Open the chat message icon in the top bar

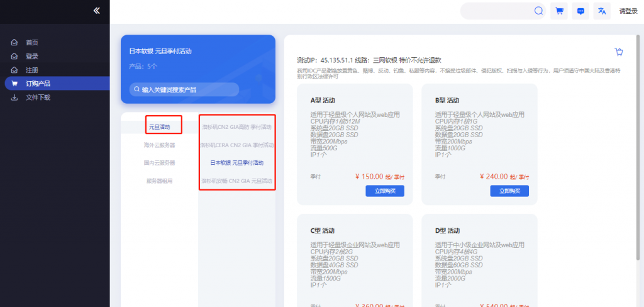(x=580, y=11)
